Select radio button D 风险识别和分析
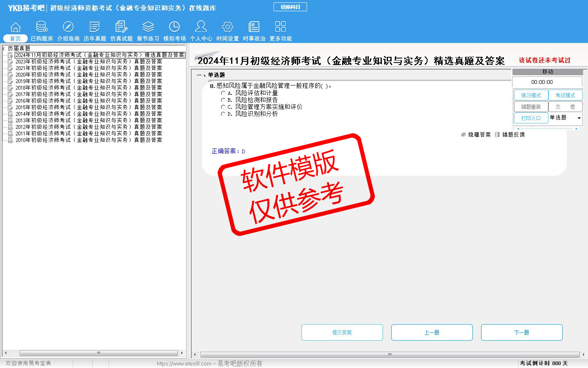Viewport: 588px width, 368px height. pyautogui.click(x=223, y=114)
